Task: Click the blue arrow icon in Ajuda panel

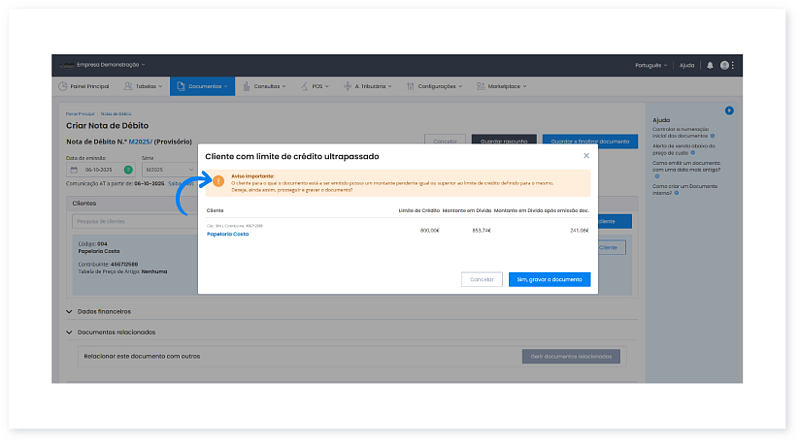Action: point(729,109)
